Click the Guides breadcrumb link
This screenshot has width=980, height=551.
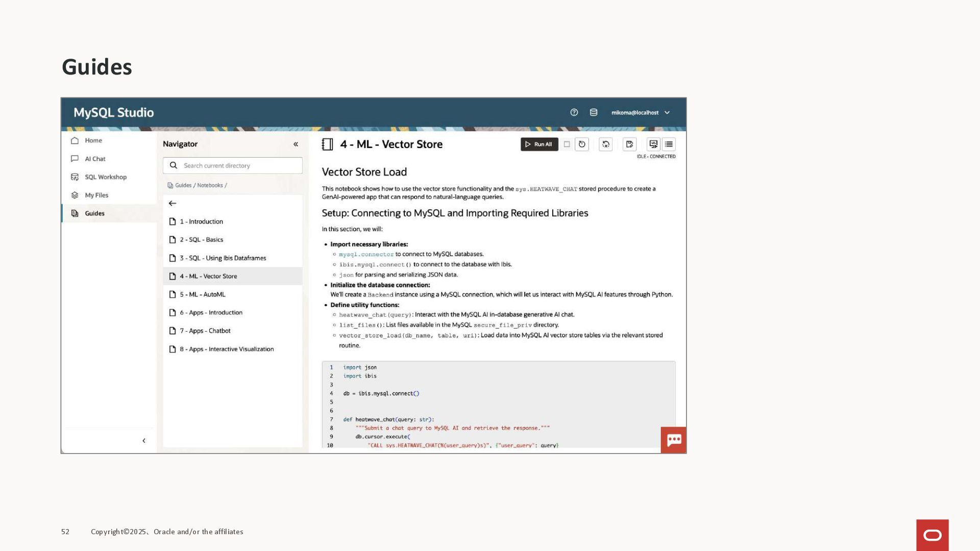183,185
